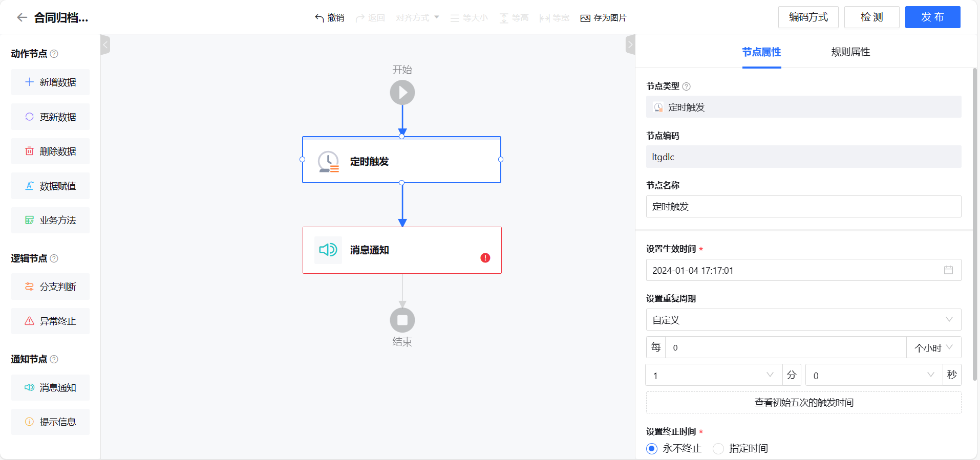Select the 新增数据 action node
The height and width of the screenshot is (460, 980).
coord(50,82)
